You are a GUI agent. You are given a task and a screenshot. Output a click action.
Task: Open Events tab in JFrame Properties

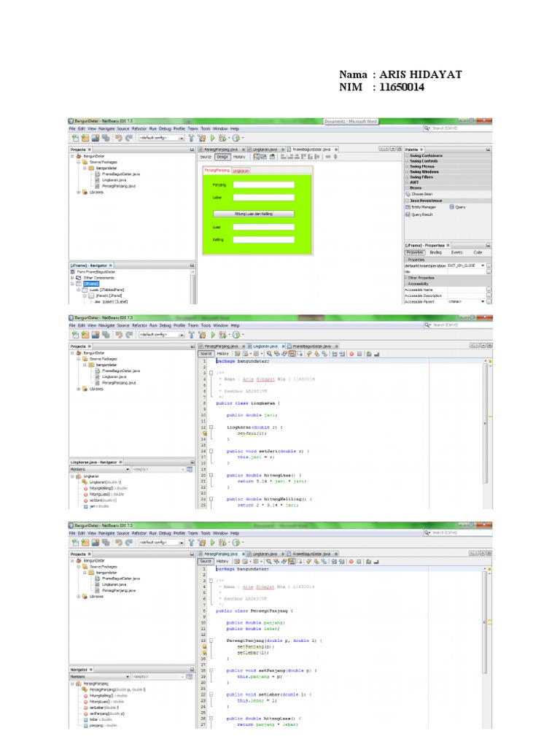[457, 252]
